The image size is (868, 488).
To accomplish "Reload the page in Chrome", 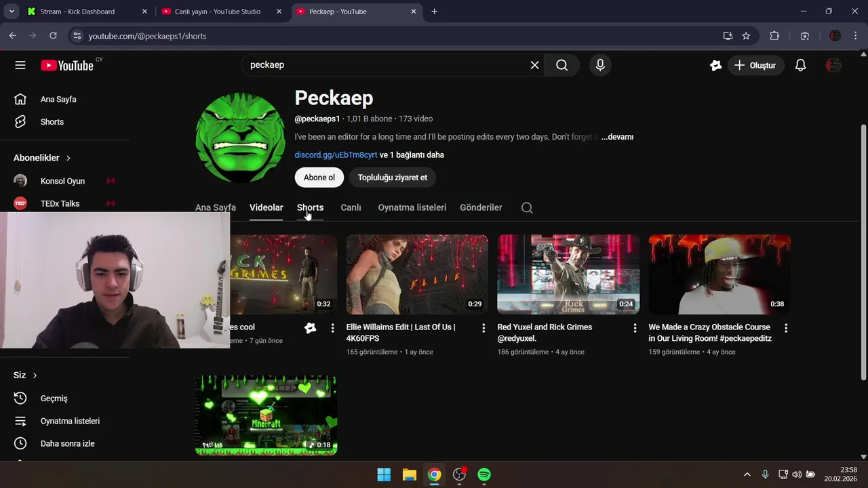I will (53, 36).
